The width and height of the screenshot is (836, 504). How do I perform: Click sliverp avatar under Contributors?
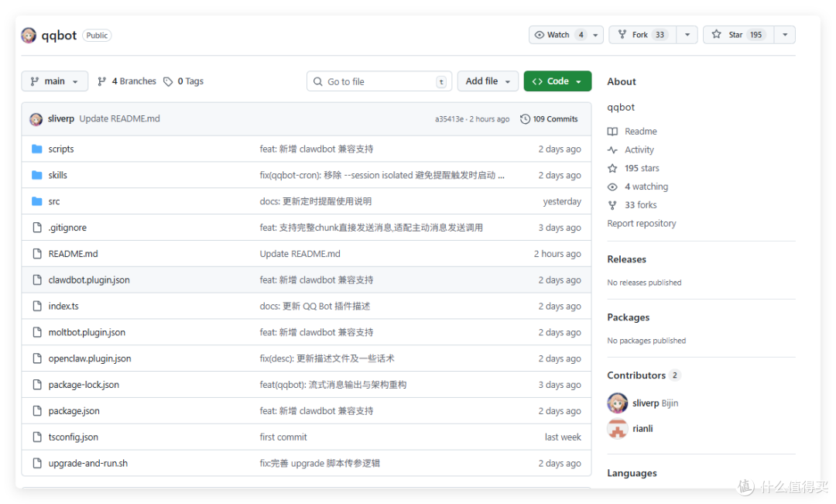tap(618, 403)
